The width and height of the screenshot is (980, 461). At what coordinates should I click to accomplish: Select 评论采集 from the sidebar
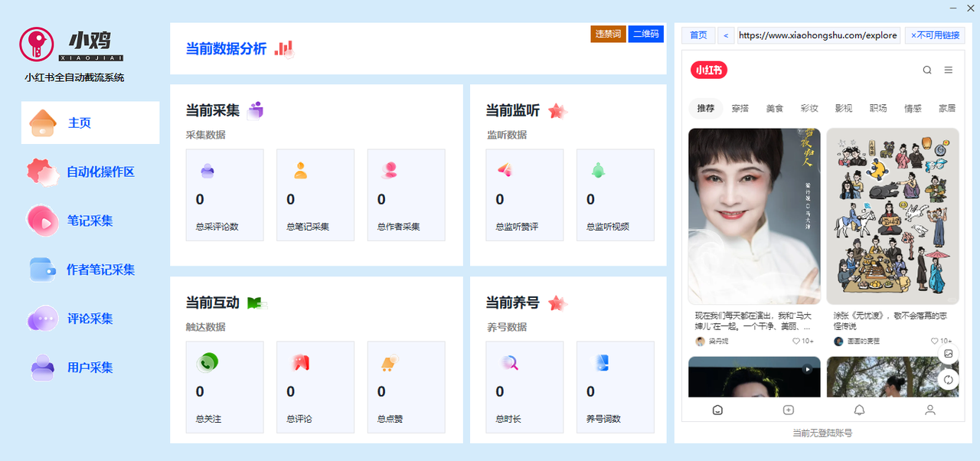[89, 319]
